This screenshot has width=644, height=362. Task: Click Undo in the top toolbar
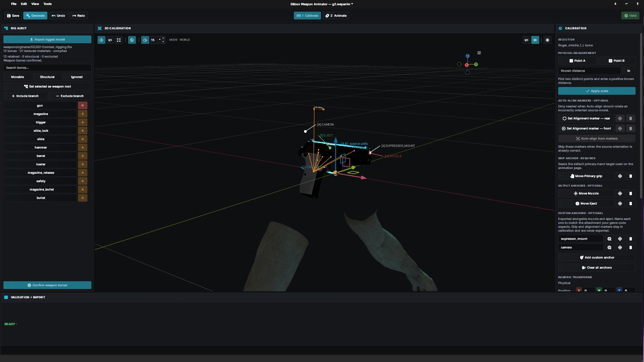point(58,16)
